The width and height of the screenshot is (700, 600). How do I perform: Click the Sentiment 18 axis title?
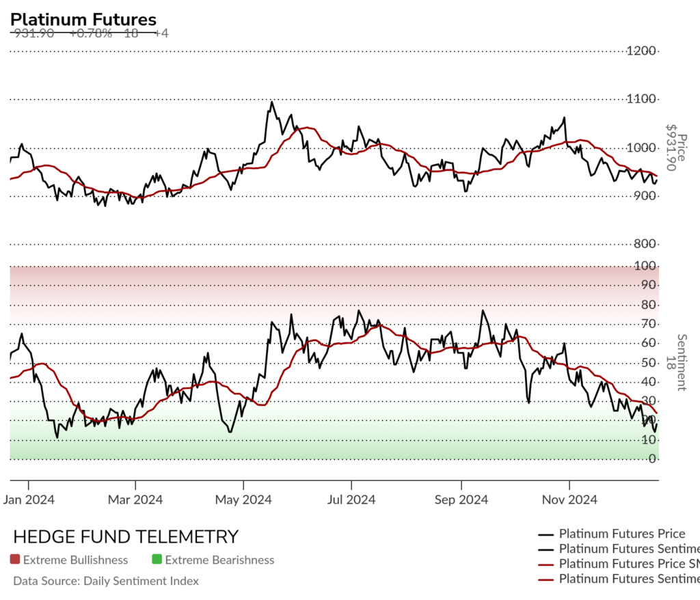click(x=676, y=362)
